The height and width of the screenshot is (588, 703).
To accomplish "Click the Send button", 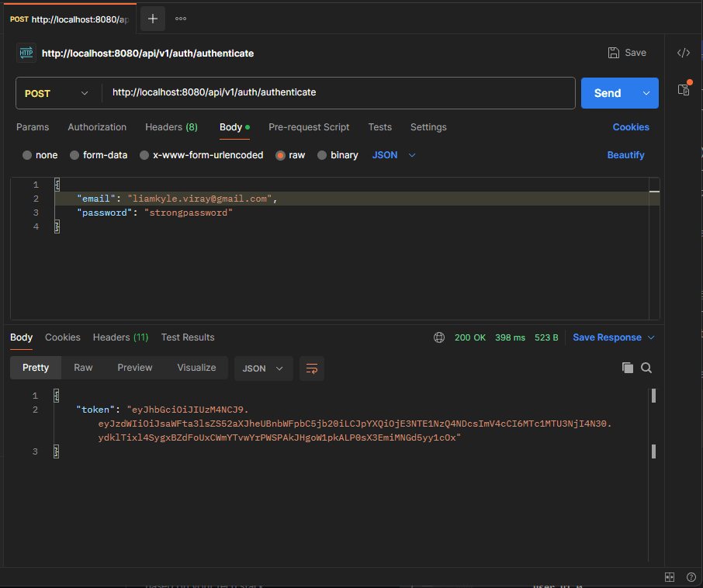I will [608, 92].
